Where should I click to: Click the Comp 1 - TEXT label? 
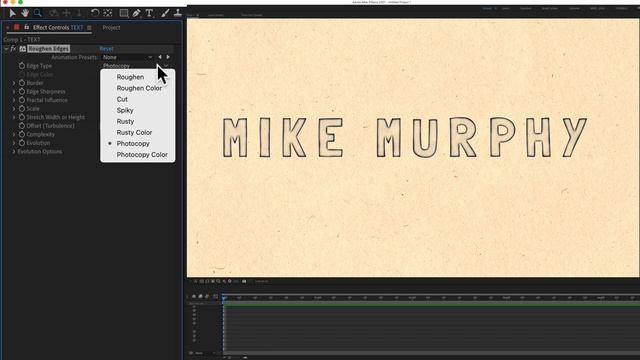click(x=22, y=40)
